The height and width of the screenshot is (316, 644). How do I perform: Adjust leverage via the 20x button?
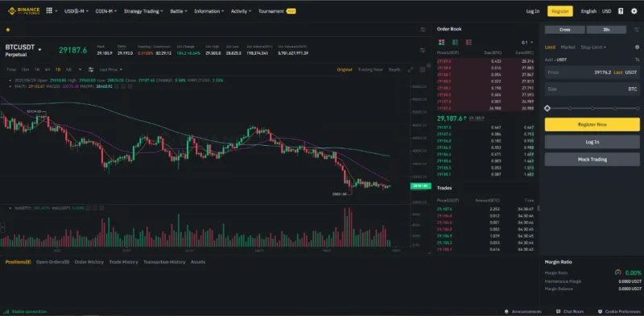[606, 30]
